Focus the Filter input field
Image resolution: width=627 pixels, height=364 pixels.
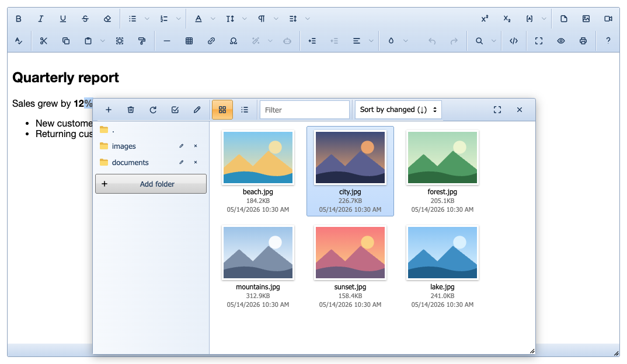pos(305,110)
